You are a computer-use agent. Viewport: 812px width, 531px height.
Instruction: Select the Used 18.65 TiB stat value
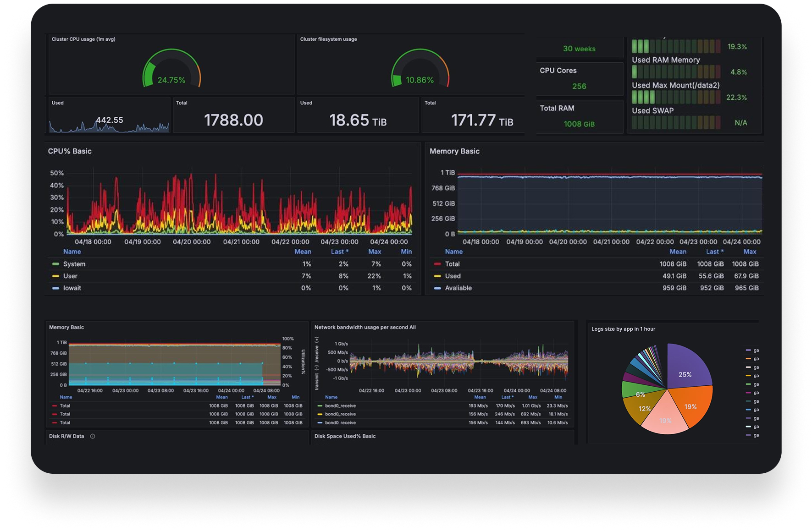pyautogui.click(x=358, y=120)
